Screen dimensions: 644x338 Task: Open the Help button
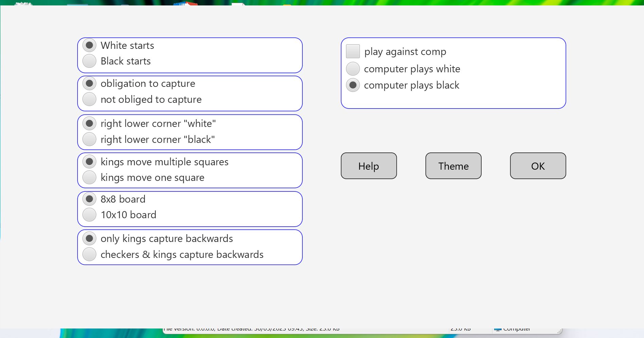click(x=369, y=166)
